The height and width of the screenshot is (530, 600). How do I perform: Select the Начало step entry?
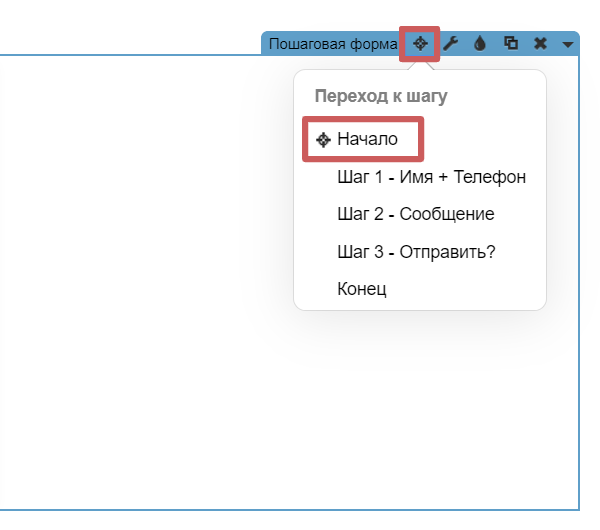pyautogui.click(x=367, y=140)
